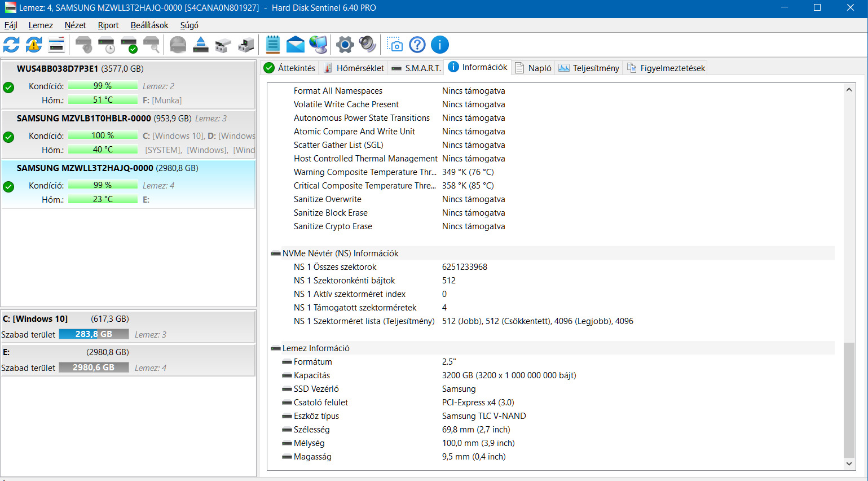Click the camera screenshot toolbar icon
Screen dimensions: 868x481
(x=395, y=45)
